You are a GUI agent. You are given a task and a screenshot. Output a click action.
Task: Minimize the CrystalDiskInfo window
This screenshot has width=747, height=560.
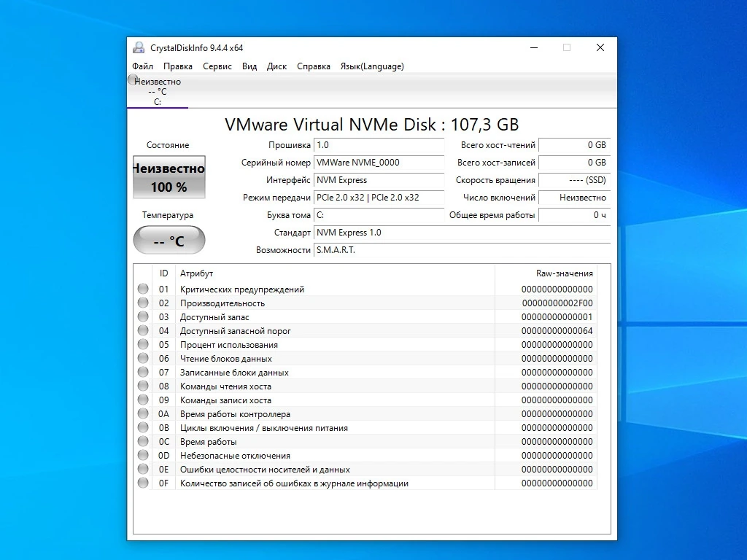(x=534, y=47)
